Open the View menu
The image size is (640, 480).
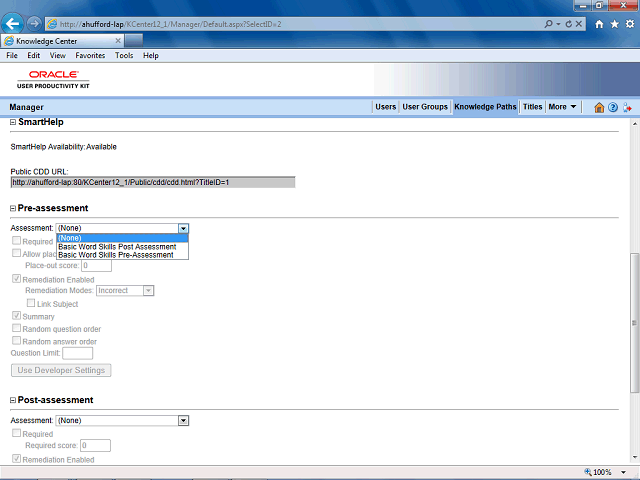(x=58, y=56)
